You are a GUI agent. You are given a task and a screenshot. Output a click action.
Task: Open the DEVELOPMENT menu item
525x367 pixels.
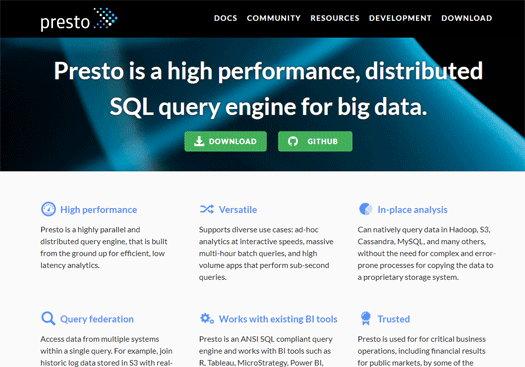click(400, 18)
